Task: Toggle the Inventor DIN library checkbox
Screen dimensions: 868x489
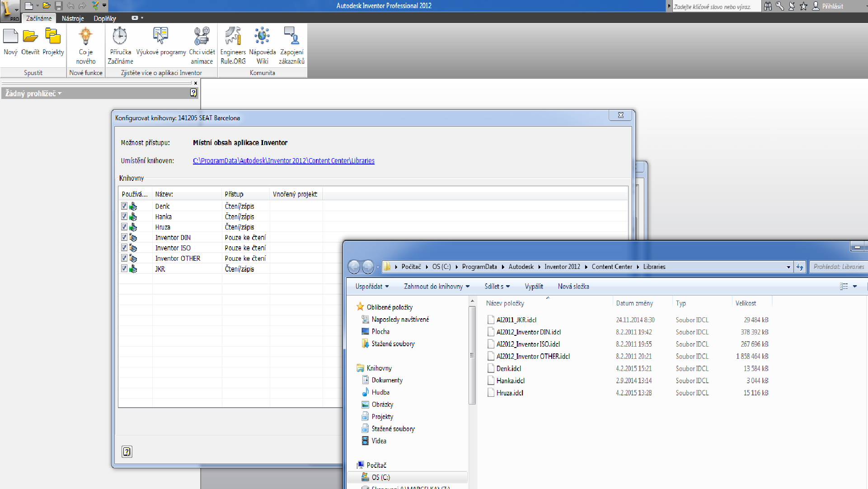Action: tap(124, 237)
